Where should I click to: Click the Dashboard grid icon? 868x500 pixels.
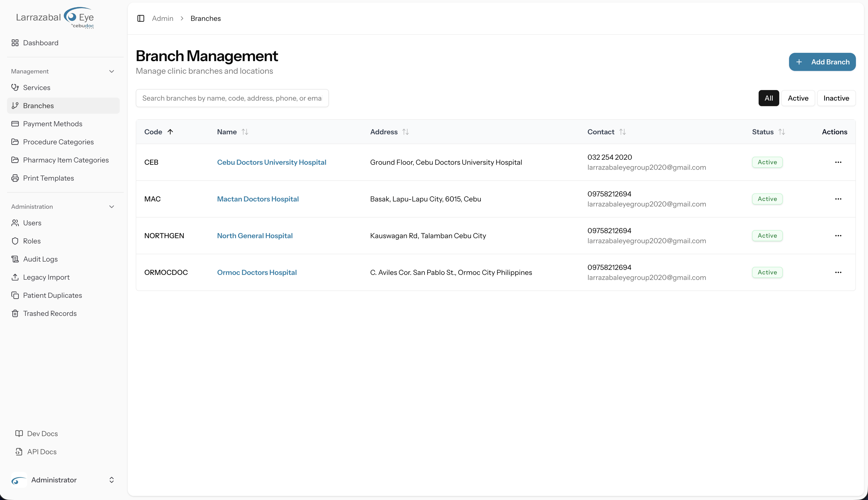tap(15, 43)
